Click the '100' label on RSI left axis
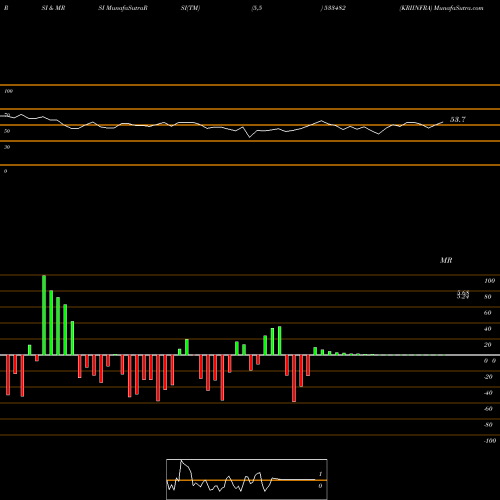 8,91
